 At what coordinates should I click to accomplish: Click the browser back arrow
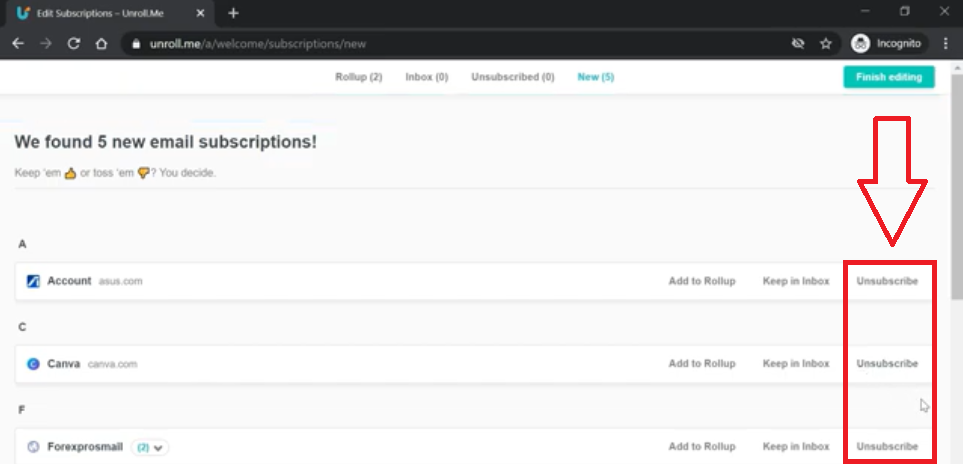tap(18, 44)
